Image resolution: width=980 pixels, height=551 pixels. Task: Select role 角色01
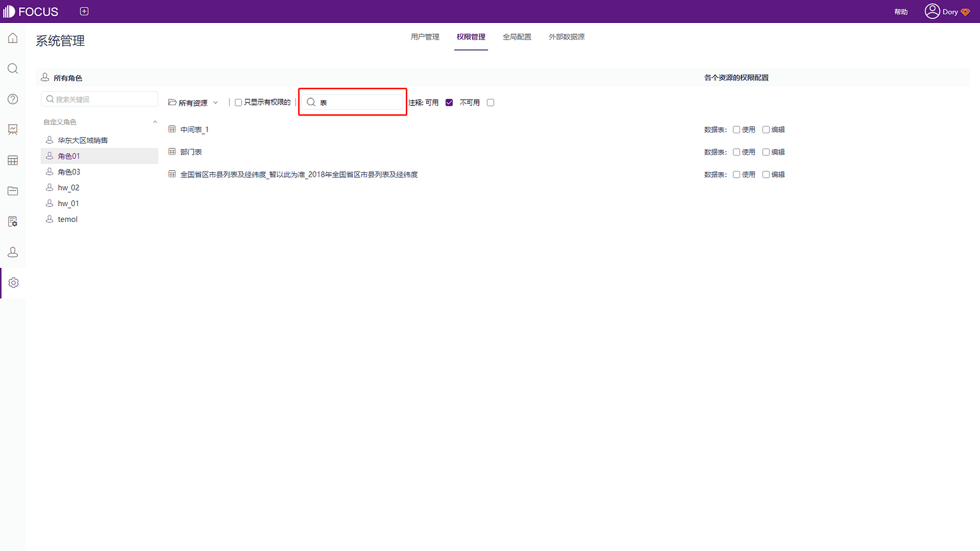100,156
